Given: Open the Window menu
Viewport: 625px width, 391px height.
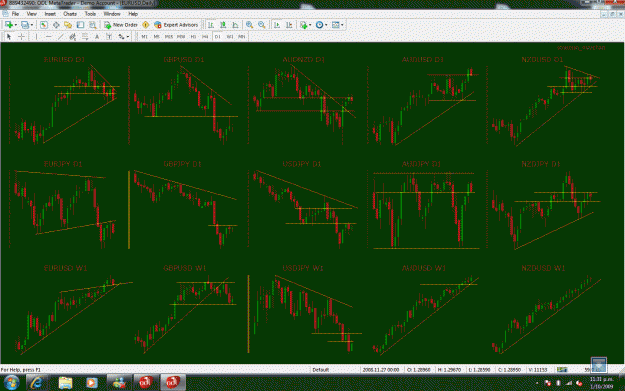Looking at the screenshot, I should click(112, 14).
